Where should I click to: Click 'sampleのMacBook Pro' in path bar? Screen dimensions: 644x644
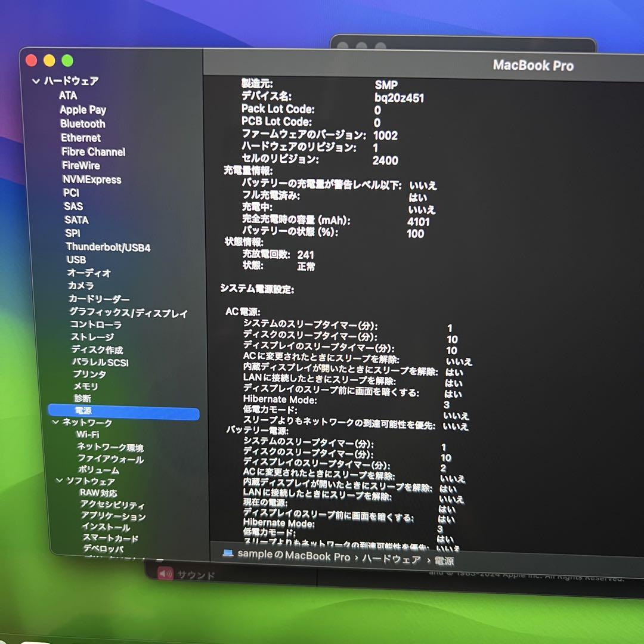click(x=293, y=555)
